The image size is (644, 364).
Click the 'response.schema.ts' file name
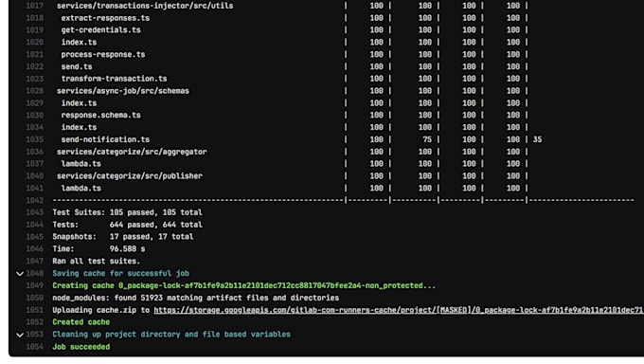point(100,115)
